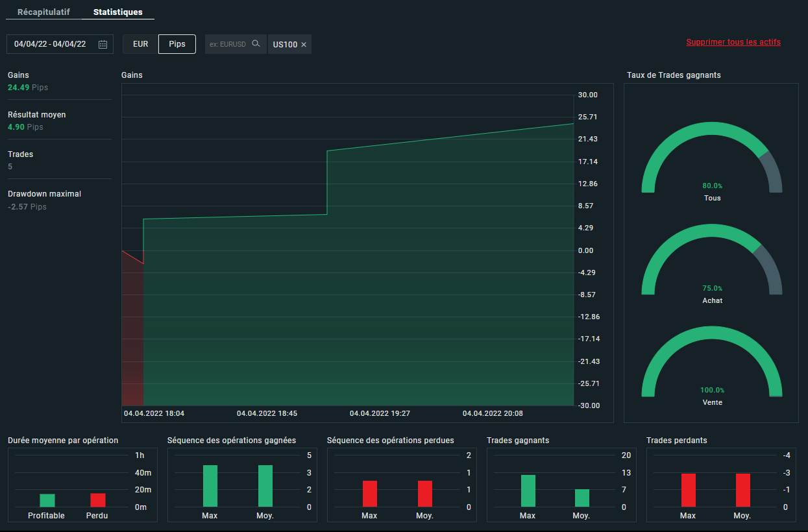Click the US100 asset chip label
Image resolution: width=808 pixels, height=532 pixels.
[285, 45]
